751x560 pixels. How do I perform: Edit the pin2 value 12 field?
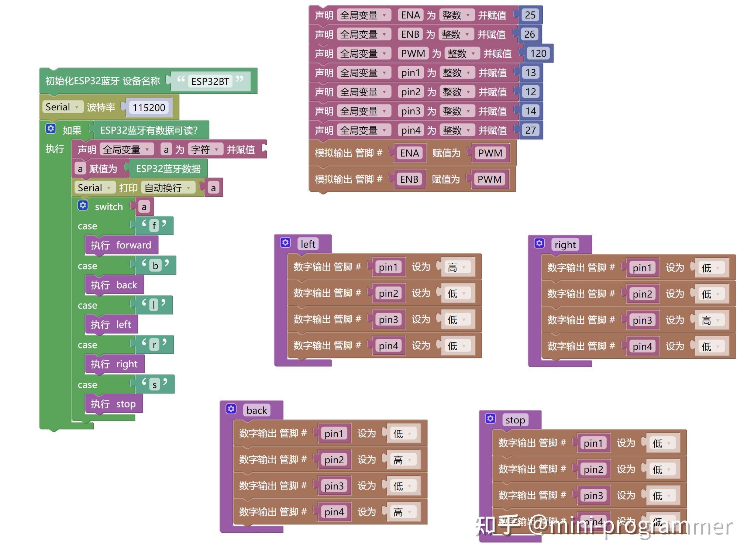tap(531, 92)
